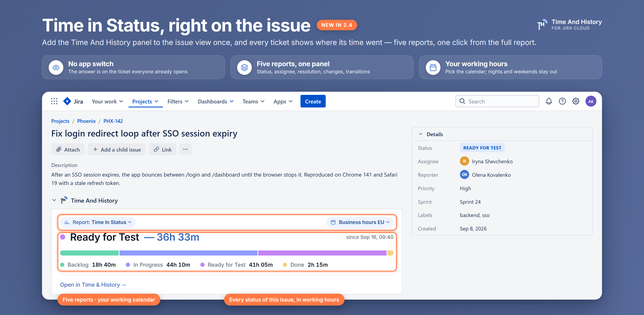Open the PHX-142 breadcrumb link
This screenshot has width=644, height=315.
(x=113, y=121)
